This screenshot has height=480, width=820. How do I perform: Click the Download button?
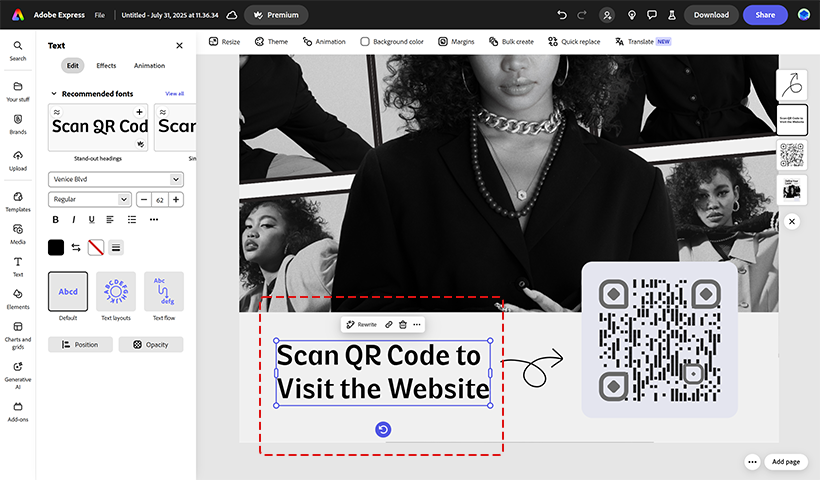point(711,15)
